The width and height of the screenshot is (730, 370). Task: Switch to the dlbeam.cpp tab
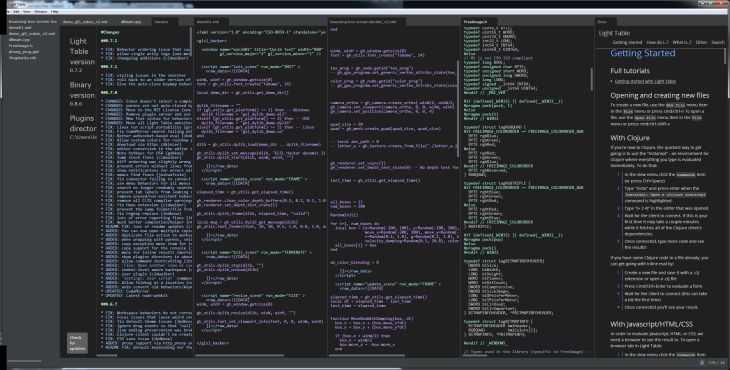(x=131, y=22)
